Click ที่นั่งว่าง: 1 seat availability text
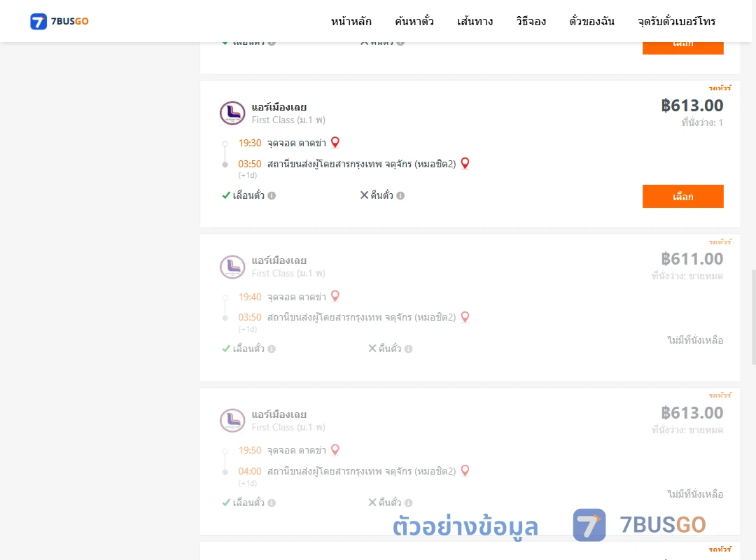This screenshot has width=756, height=560. pos(702,122)
